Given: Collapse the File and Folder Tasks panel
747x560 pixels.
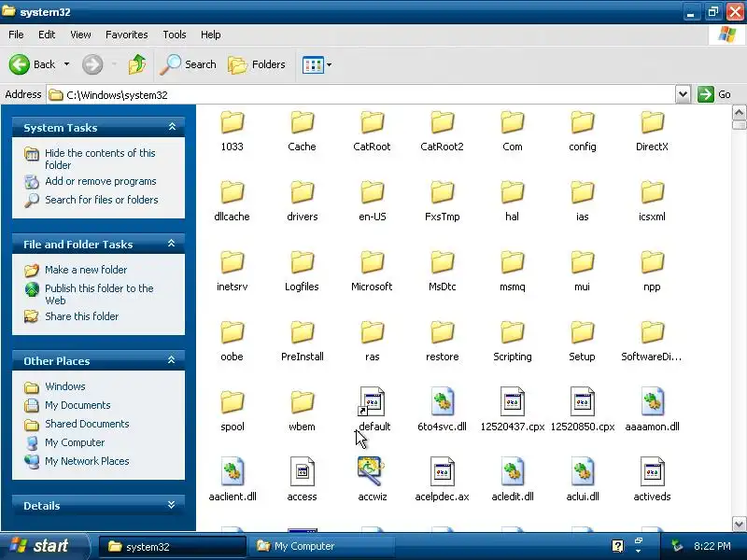Looking at the screenshot, I should click(x=172, y=244).
